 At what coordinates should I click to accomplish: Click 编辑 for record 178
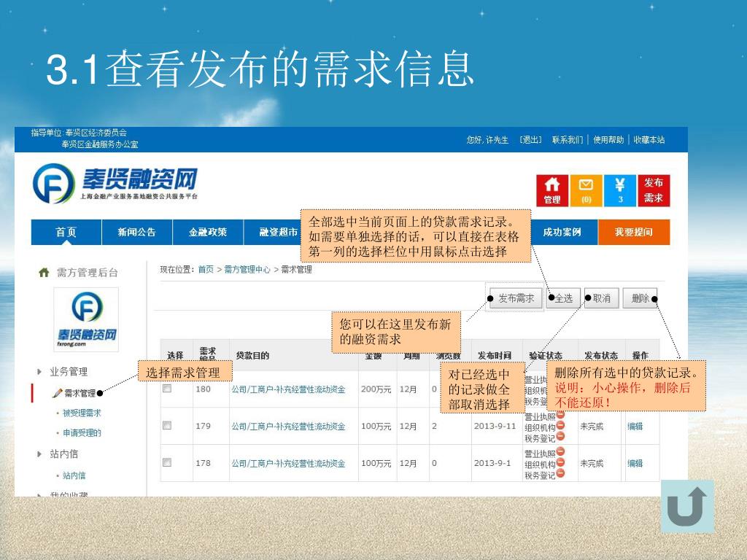tap(635, 463)
